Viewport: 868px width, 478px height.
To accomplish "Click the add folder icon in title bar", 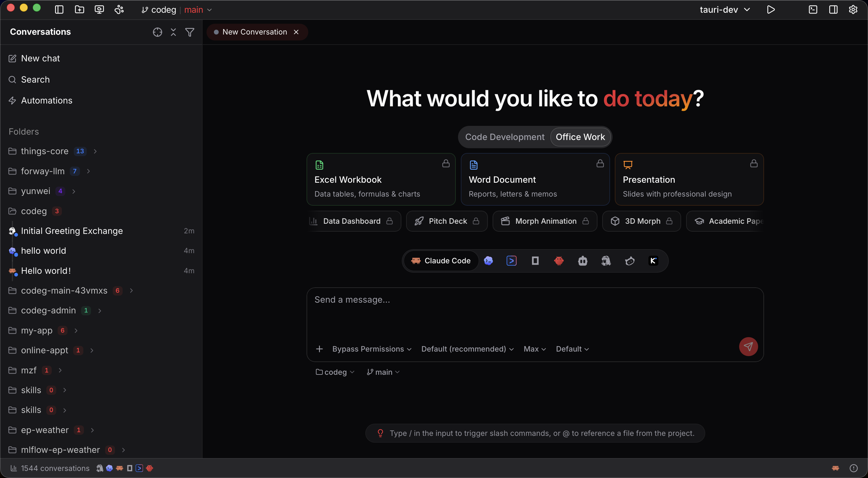I will [x=79, y=9].
